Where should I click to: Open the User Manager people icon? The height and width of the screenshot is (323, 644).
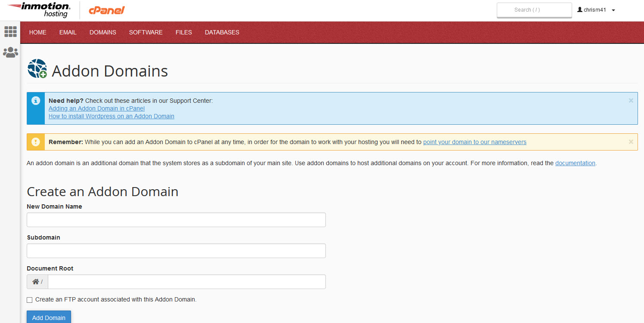click(10, 52)
